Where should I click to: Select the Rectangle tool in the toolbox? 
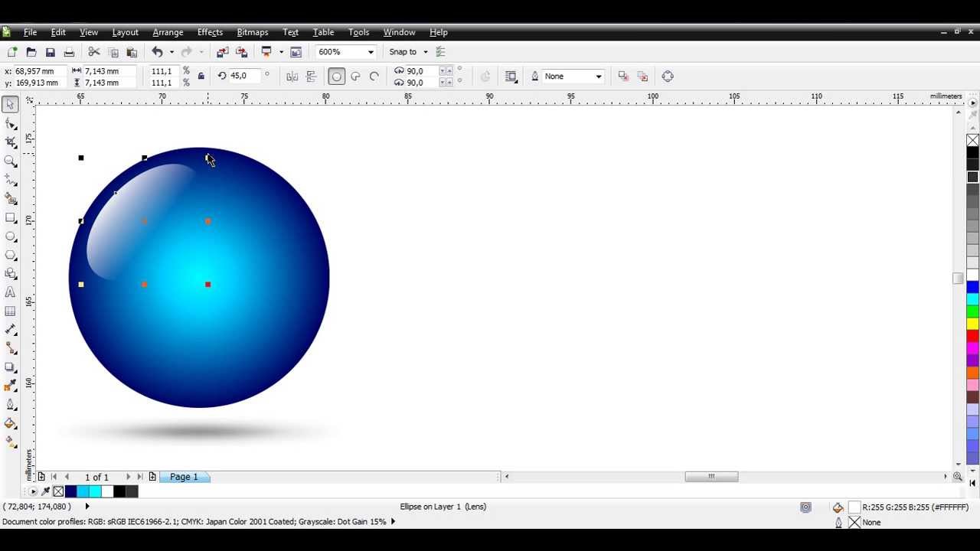pyautogui.click(x=11, y=218)
